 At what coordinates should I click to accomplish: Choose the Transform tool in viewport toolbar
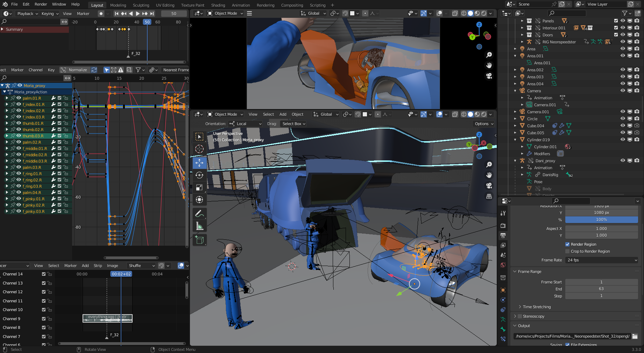[x=199, y=200]
